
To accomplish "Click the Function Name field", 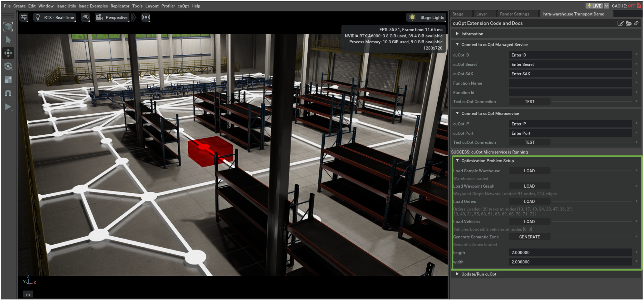I will 570,83.
